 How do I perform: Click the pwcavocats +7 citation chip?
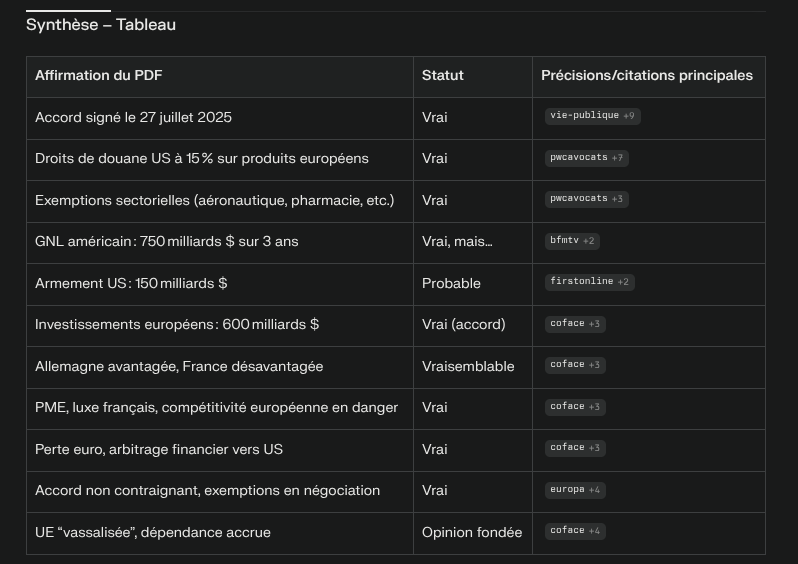(587, 158)
